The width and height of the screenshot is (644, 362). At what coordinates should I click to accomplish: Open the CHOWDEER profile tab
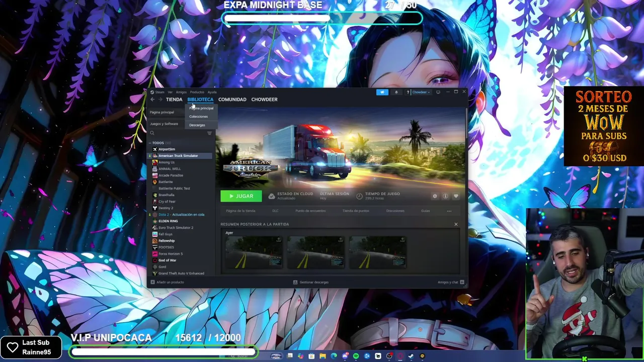tap(265, 100)
